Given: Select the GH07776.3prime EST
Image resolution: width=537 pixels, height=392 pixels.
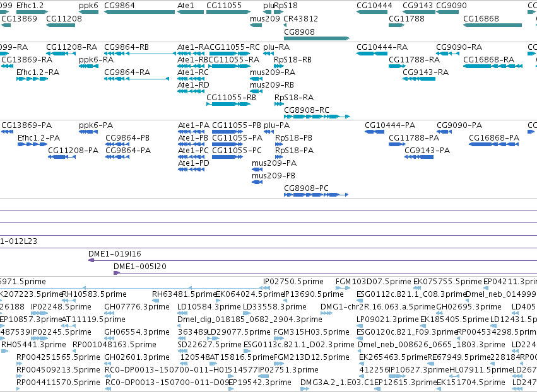Looking at the screenshot, I should (x=109, y=313).
